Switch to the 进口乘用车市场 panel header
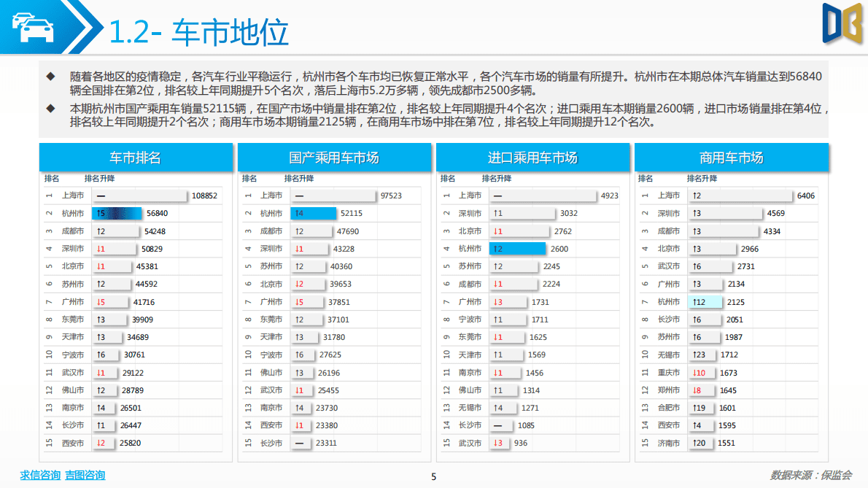868x488 pixels. click(x=532, y=156)
